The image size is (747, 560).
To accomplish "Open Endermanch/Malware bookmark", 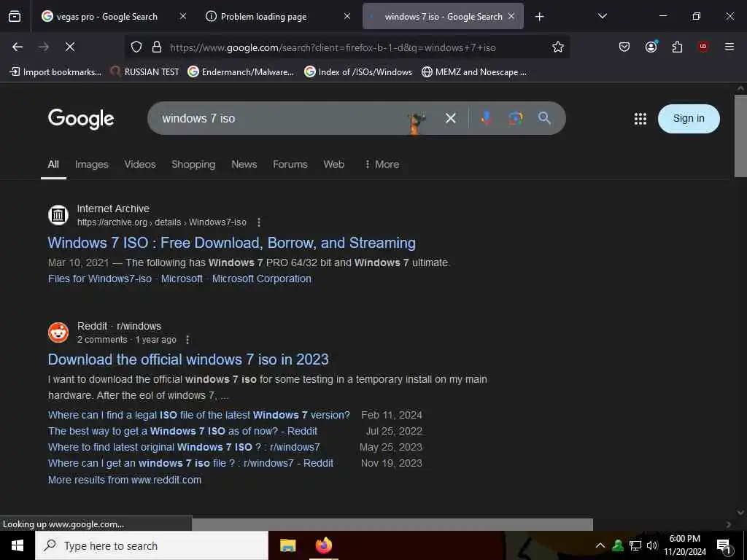I will pyautogui.click(x=241, y=72).
